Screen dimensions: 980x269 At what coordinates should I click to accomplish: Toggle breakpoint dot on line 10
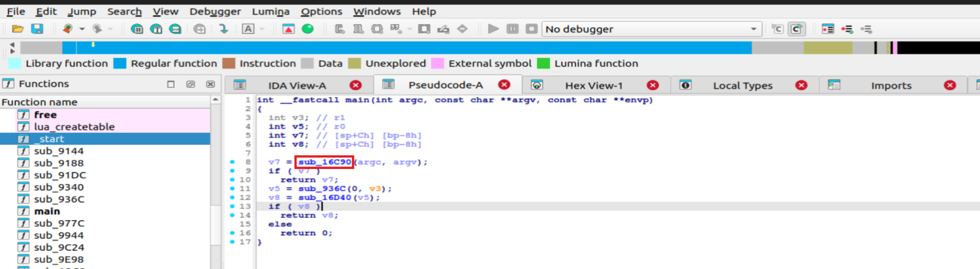[232, 180]
